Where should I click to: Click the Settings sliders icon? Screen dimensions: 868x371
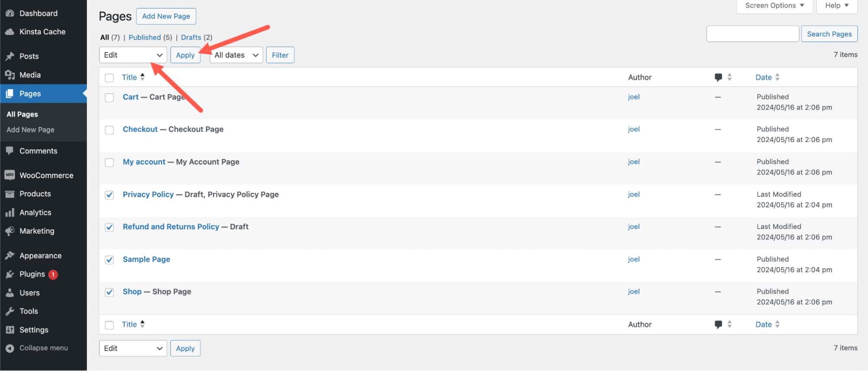[x=10, y=330]
